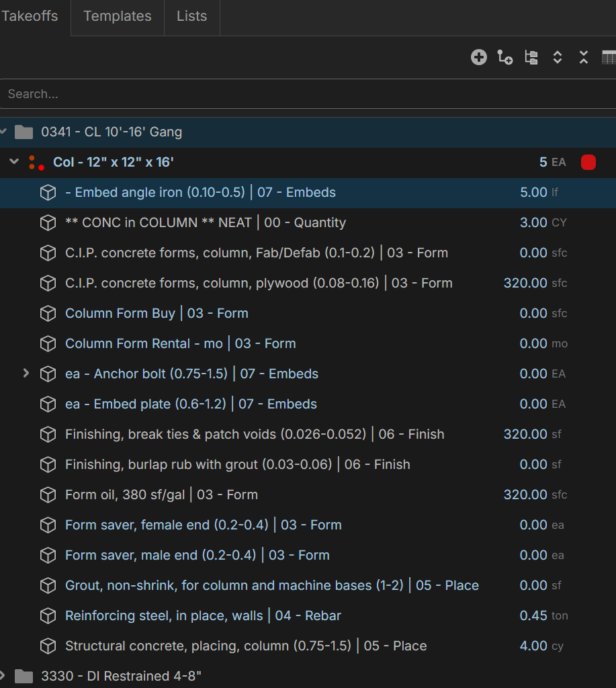
Task: Select the Form oil, 380 sf/gal item
Action: coord(161,495)
